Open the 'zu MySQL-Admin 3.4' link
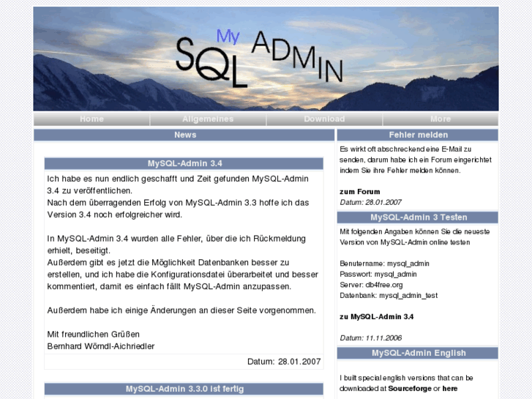Image resolution: width=532 pixels, height=399 pixels. coord(377,317)
